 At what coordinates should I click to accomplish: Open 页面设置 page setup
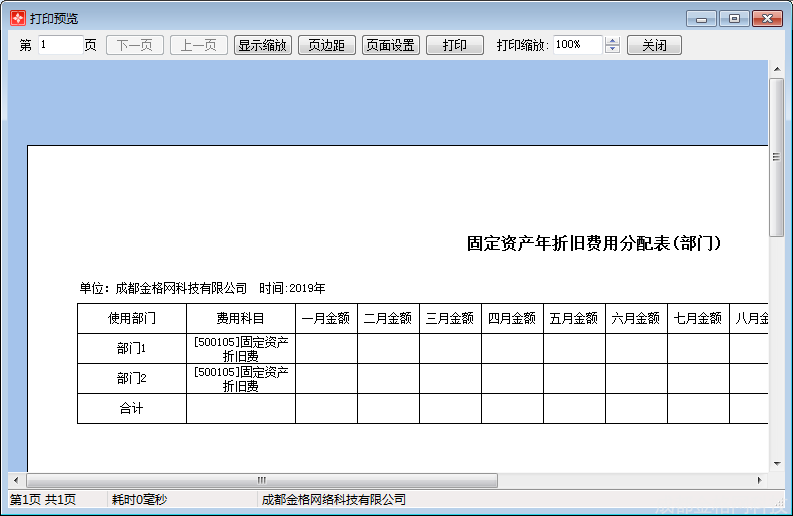tap(391, 45)
